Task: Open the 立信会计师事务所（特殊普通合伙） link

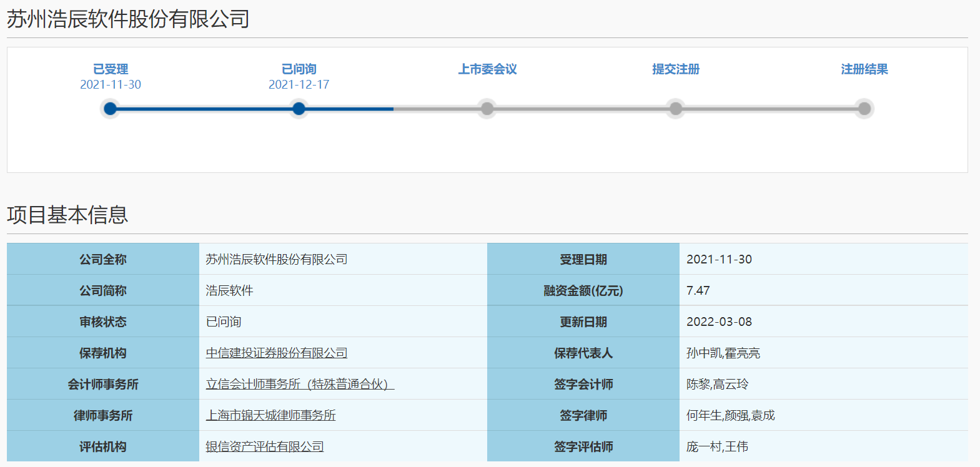Action: pos(300,384)
